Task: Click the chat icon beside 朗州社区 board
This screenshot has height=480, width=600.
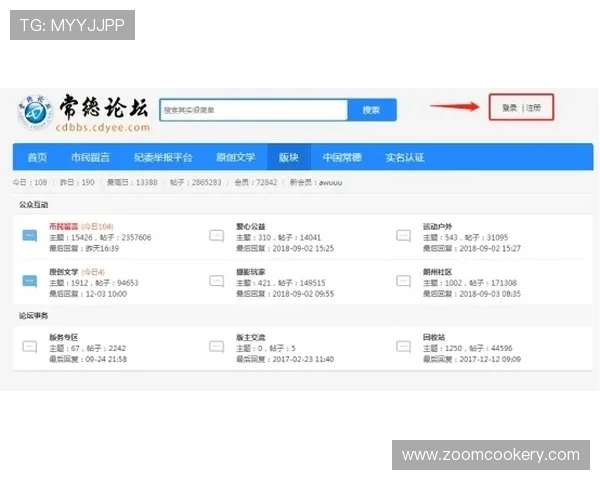Action: click(403, 281)
